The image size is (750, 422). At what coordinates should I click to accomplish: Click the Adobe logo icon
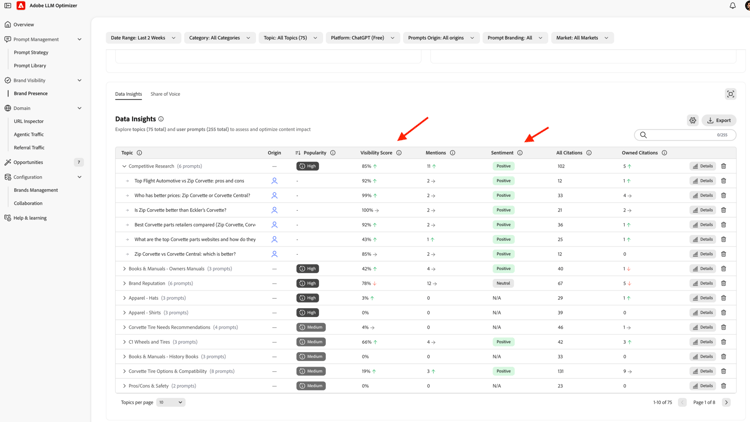coord(21,6)
